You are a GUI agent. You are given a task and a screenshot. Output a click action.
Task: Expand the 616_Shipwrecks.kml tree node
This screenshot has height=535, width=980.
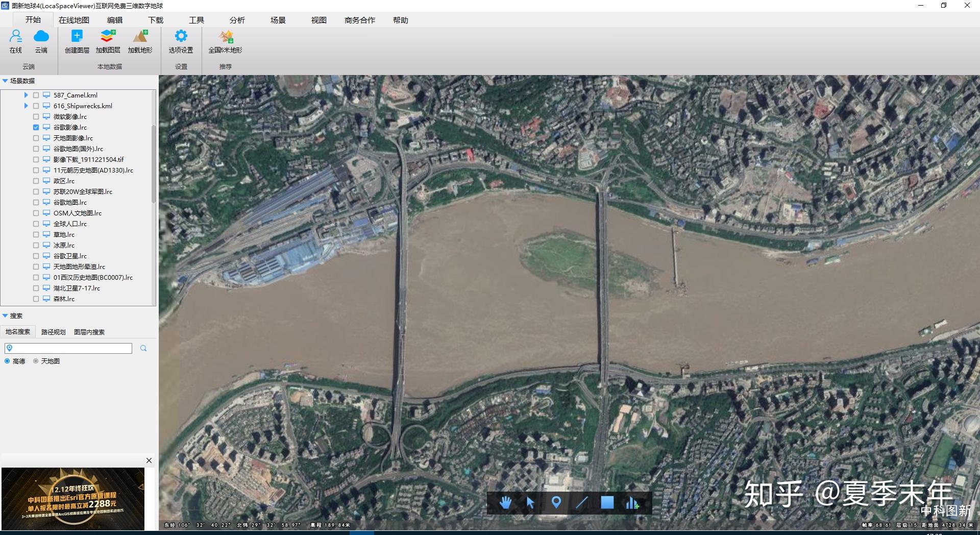click(x=26, y=106)
